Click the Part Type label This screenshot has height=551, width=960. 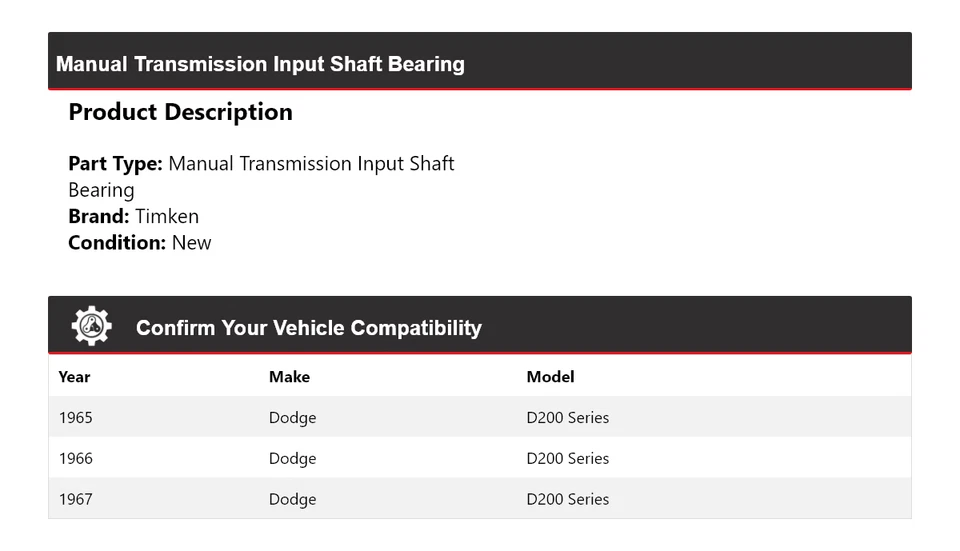coord(115,164)
